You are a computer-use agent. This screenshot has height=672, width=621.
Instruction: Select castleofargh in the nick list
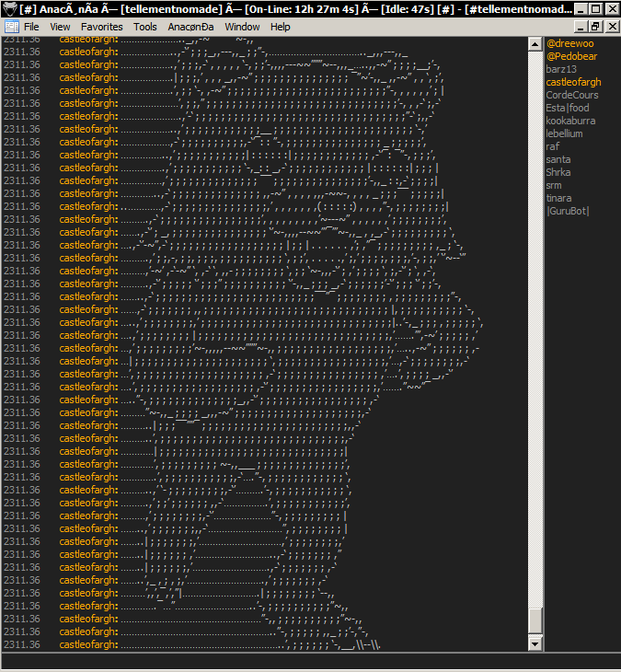tap(573, 82)
